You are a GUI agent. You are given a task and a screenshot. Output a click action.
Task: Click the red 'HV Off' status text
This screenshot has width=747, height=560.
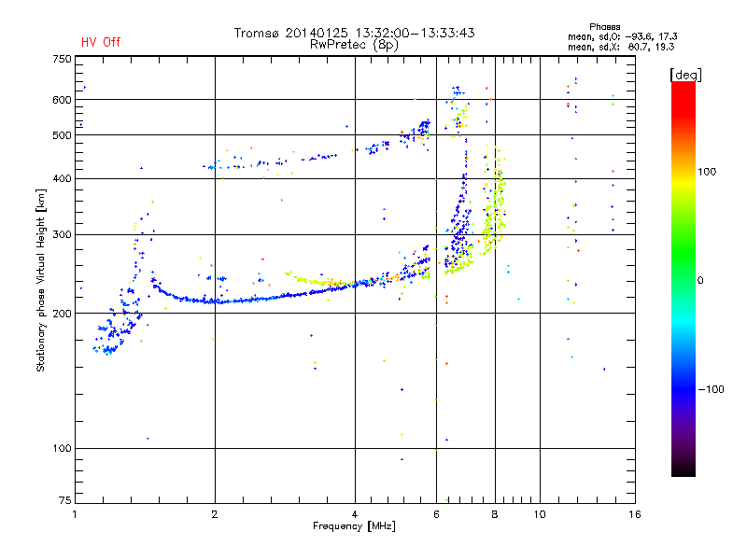(x=101, y=42)
